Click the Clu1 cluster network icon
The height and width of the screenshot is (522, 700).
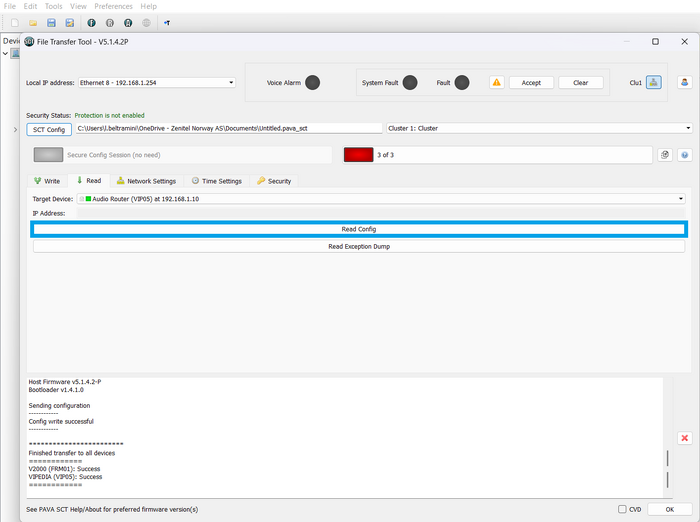[654, 83]
